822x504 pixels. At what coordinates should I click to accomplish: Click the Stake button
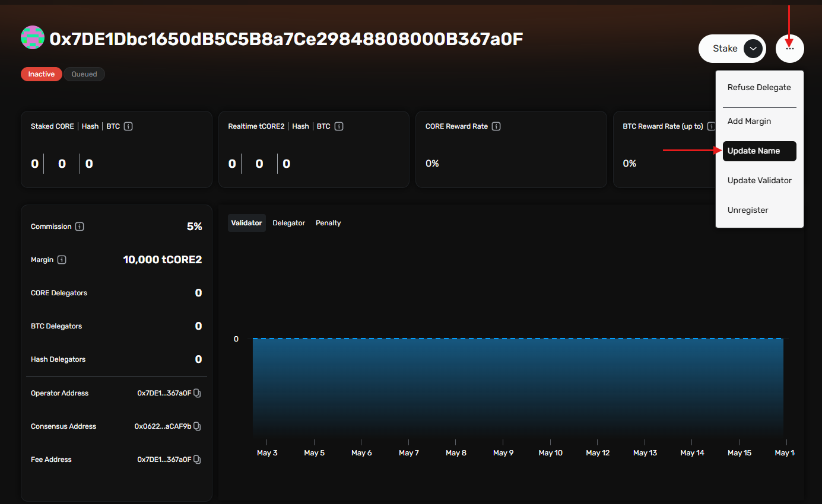pos(725,49)
